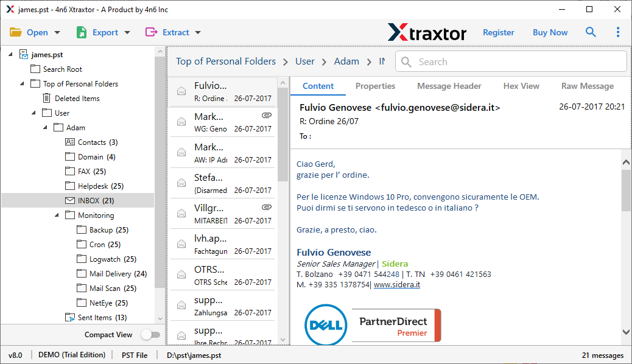Open the Buy Now page
Image resolution: width=632 pixels, height=364 pixels.
(x=550, y=32)
